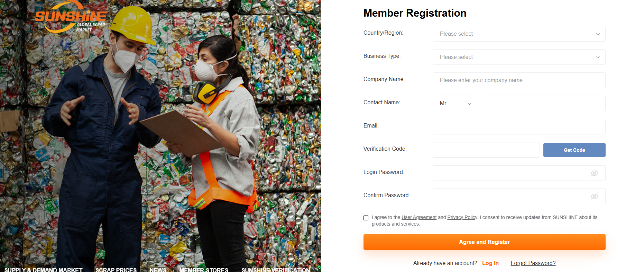Open the Mr. title dropdown
This screenshot has height=272, width=644.
(454, 104)
